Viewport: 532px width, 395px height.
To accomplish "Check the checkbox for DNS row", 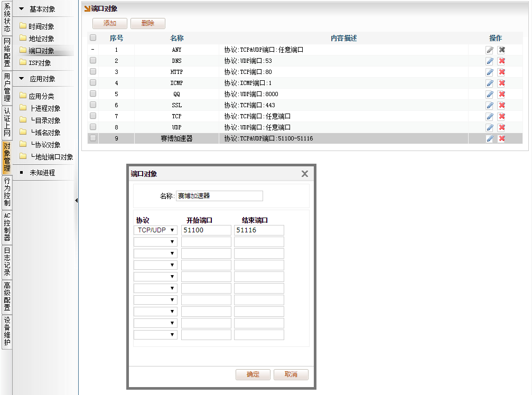I will pyautogui.click(x=93, y=60).
